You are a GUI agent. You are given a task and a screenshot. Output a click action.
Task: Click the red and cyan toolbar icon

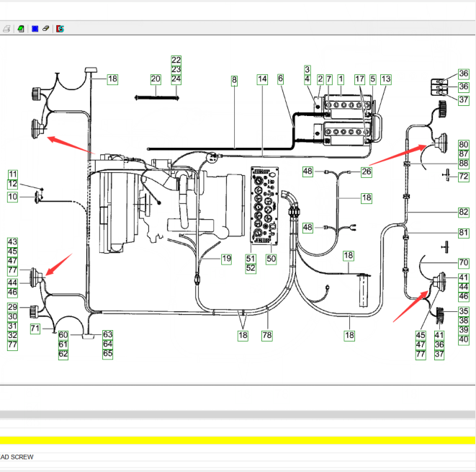click(60, 29)
